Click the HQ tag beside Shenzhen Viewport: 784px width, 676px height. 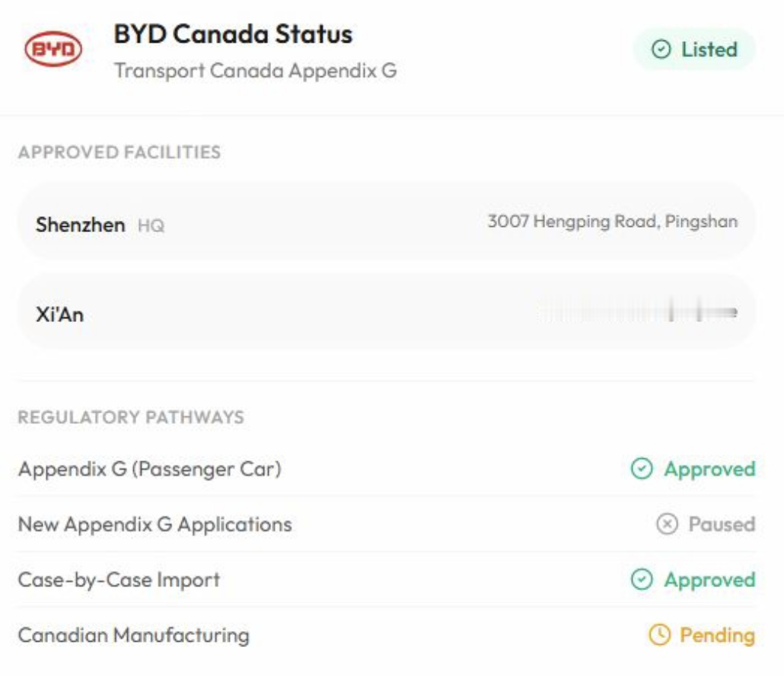151,226
